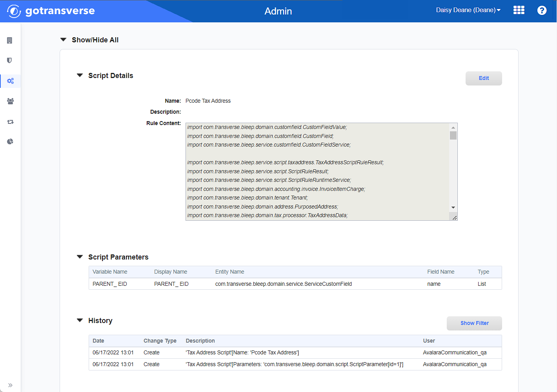
Task: Select history row mentioning ScriptParameter[id=1]
Action: 295,364
